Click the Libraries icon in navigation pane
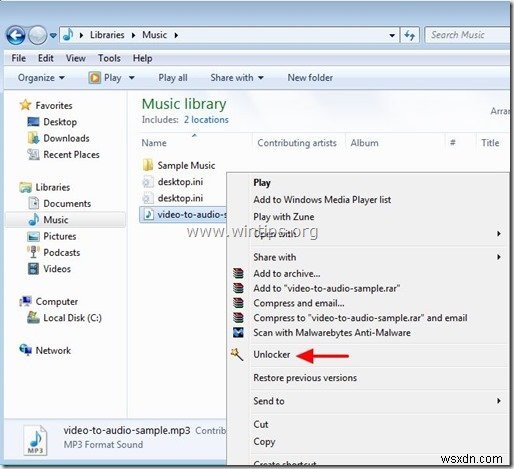The image size is (514, 469). [25, 187]
